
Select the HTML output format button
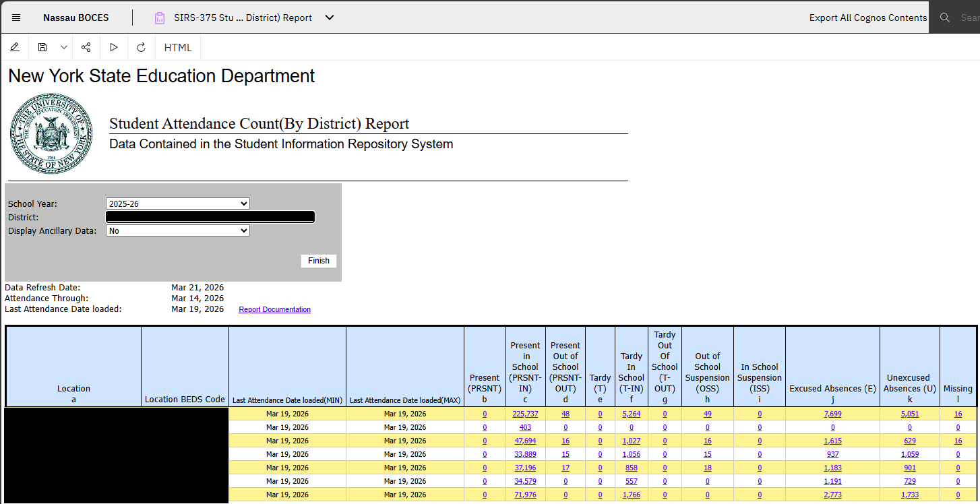pos(178,47)
